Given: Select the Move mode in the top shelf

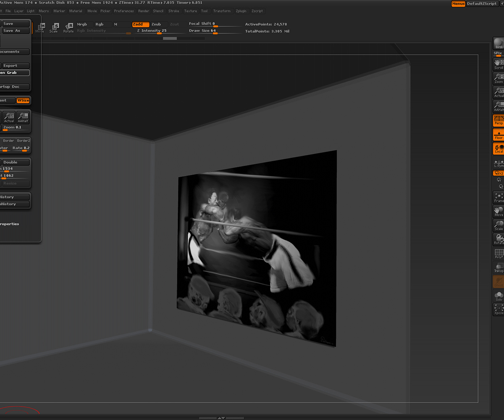Looking at the screenshot, I should pyautogui.click(x=39, y=28).
